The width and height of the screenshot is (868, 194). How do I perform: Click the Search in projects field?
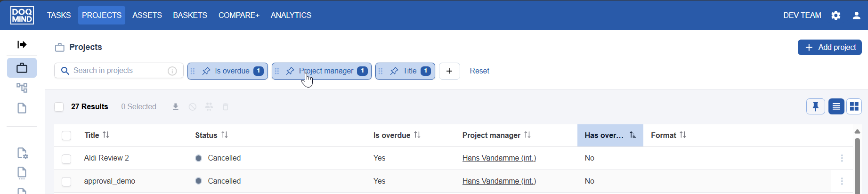click(118, 71)
